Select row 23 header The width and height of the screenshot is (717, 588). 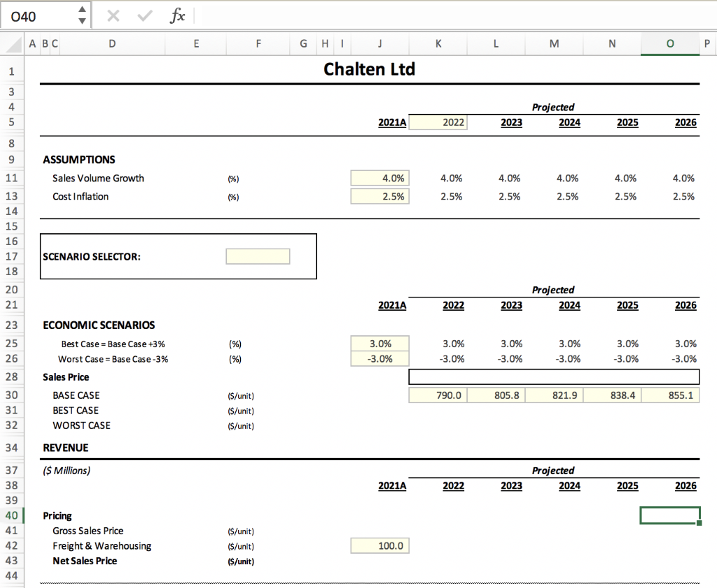[x=12, y=325]
